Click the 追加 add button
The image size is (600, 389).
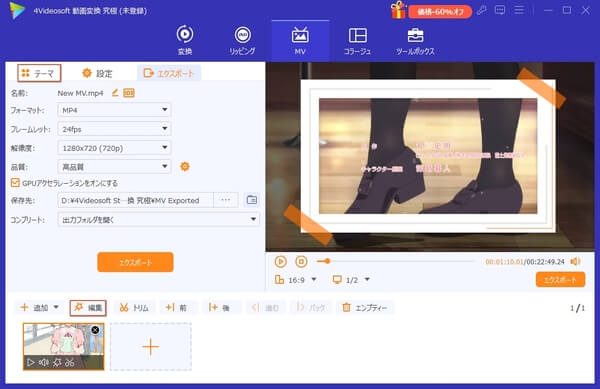(34, 308)
